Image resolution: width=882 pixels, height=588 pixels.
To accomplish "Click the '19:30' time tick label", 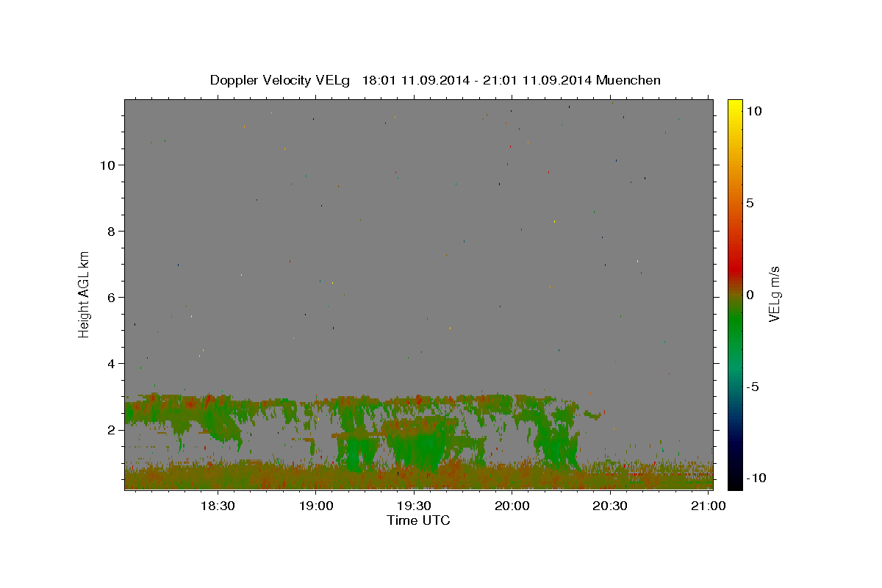I will tap(414, 506).
